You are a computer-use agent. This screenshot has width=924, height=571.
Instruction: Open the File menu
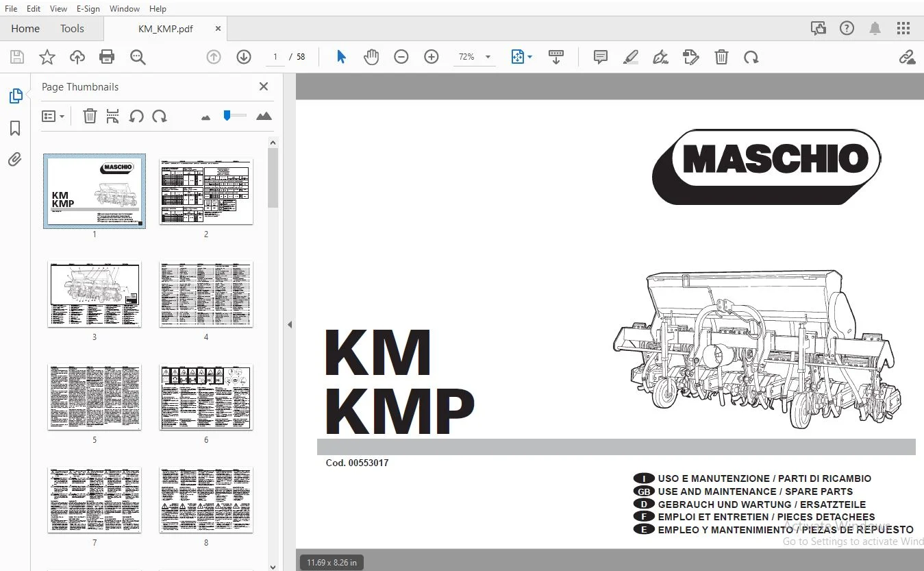pyautogui.click(x=11, y=9)
